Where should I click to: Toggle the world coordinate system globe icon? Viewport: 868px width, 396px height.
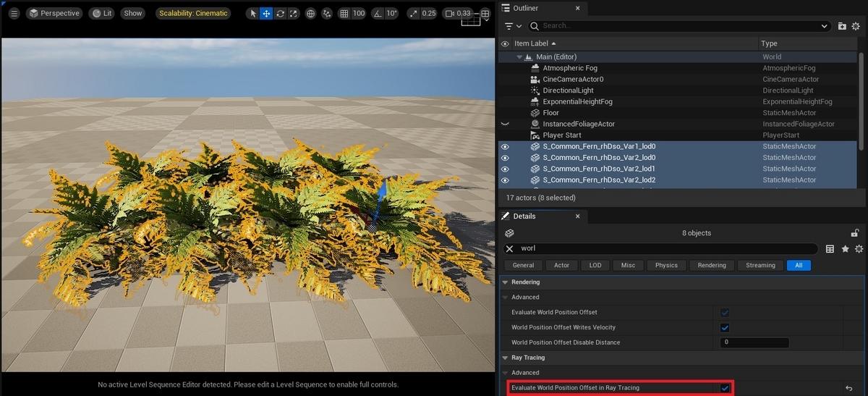311,14
